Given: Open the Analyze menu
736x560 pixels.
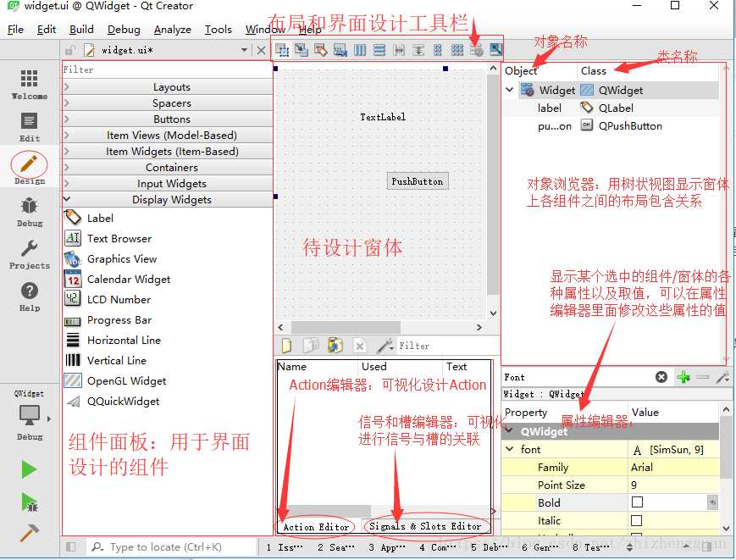Looking at the screenshot, I should (173, 29).
